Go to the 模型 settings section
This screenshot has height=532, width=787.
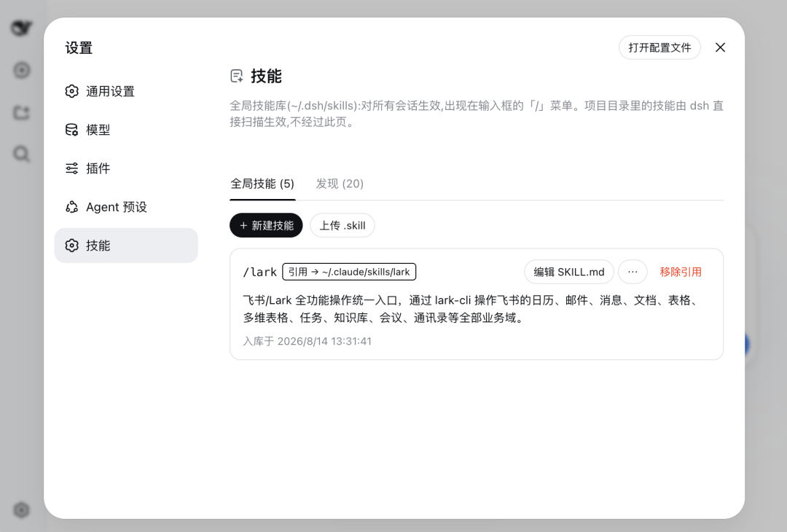tap(126, 130)
